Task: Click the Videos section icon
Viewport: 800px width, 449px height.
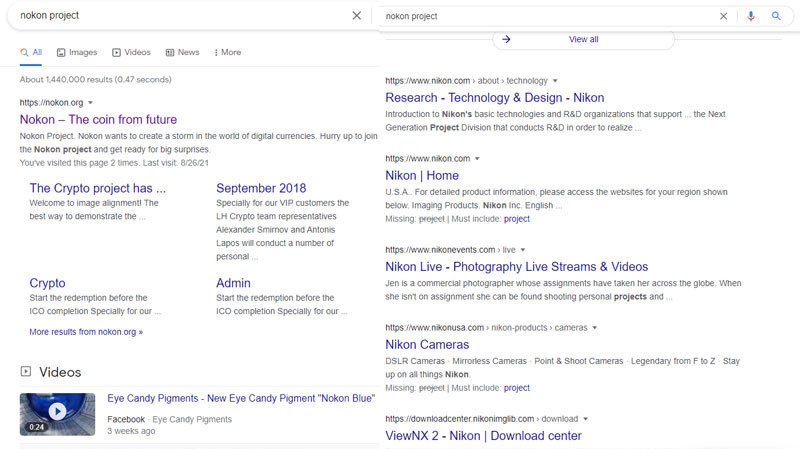Action: click(x=26, y=371)
